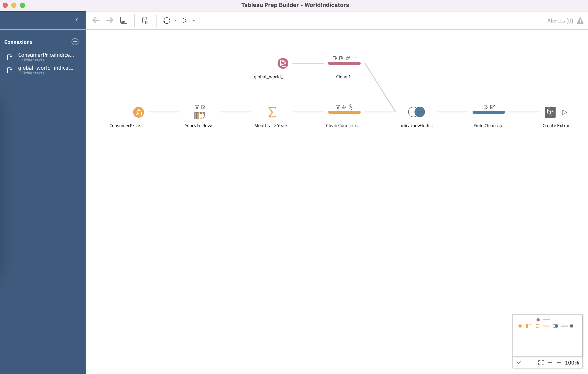The height and width of the screenshot is (374, 588).
Task: Collapse the flow navigator with chevron
Action: pos(518,363)
